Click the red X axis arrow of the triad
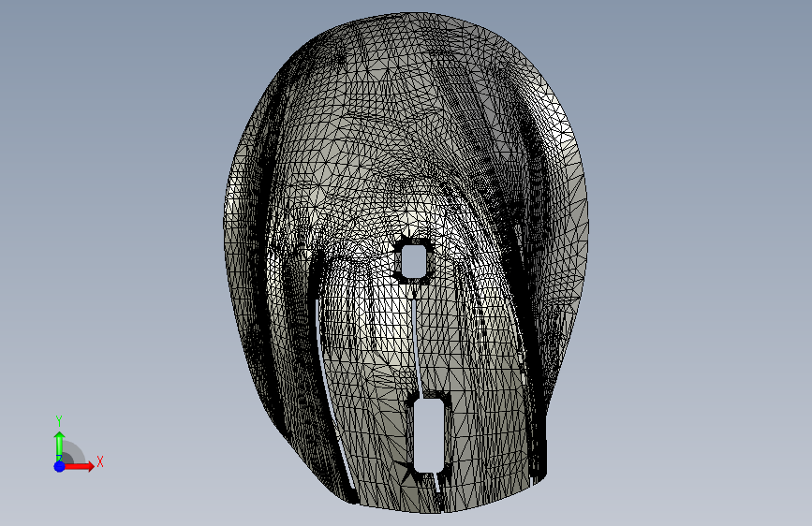This screenshot has height=526, width=812. [79, 466]
